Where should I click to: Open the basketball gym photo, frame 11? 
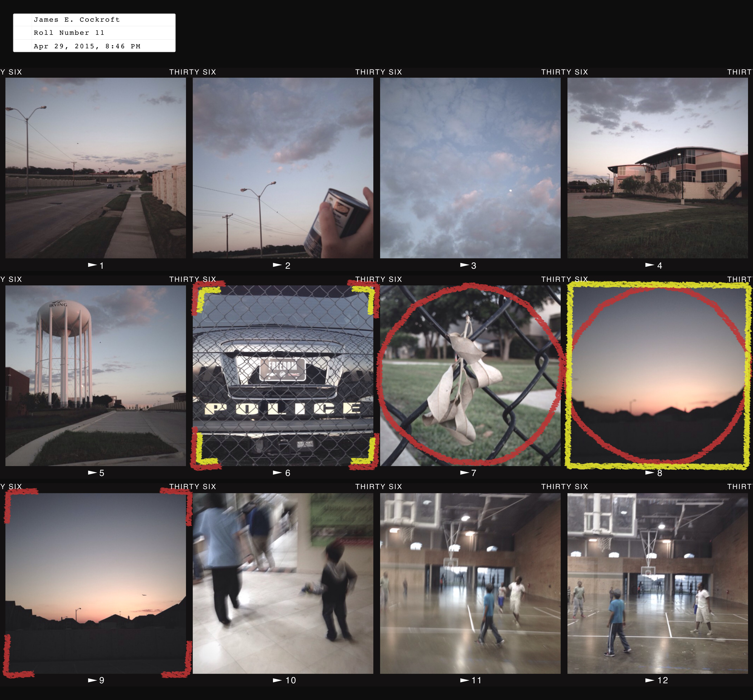[x=470, y=583]
